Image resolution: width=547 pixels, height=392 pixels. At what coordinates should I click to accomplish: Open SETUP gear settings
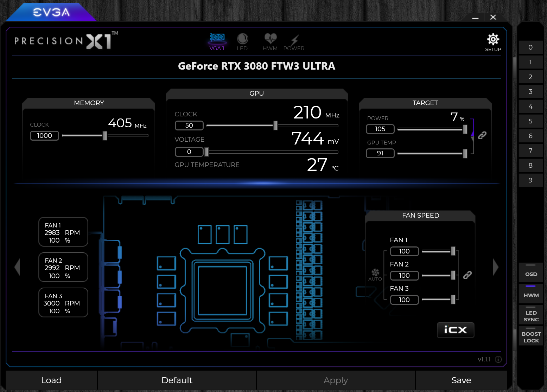point(493,43)
